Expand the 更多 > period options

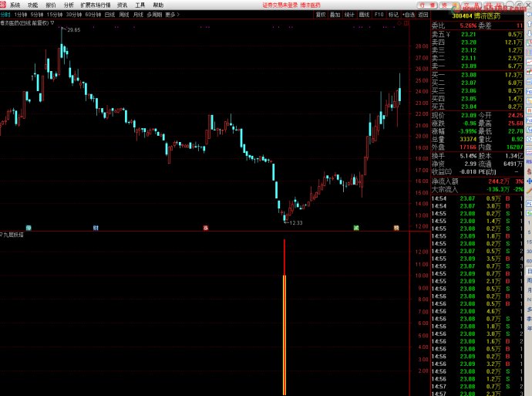(173, 15)
